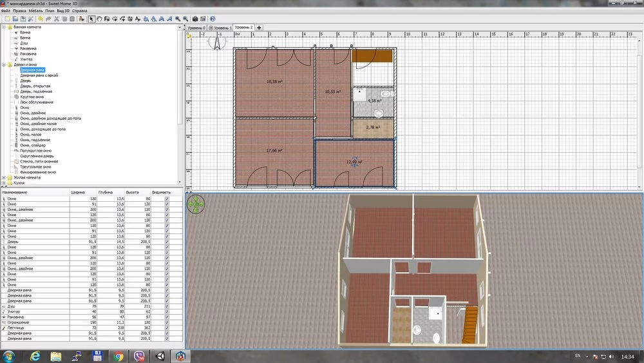Toggle visibility checkbox for Лестница row

click(167, 328)
